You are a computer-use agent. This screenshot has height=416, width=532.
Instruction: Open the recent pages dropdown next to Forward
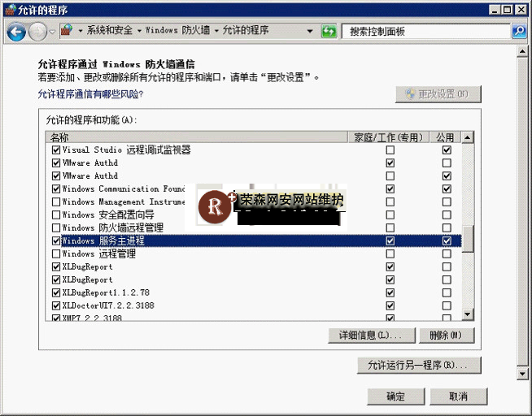point(52,32)
